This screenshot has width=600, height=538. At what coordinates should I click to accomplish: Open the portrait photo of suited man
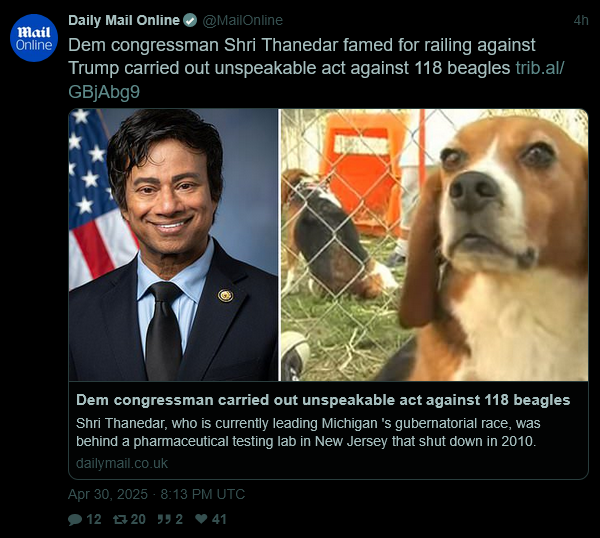click(173, 245)
